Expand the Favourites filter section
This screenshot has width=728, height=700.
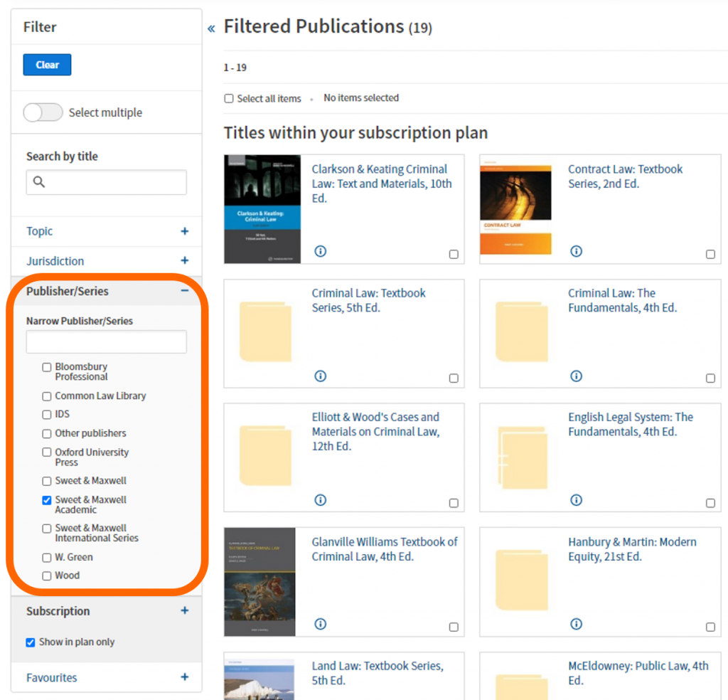(184, 677)
